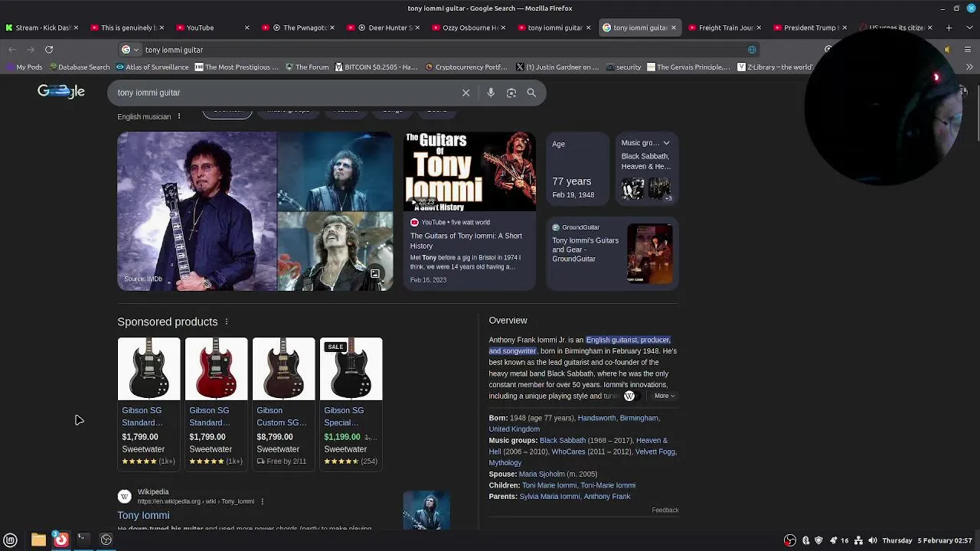Open the notifications bell in the tray
The height and width of the screenshot is (551, 980).
[833, 540]
